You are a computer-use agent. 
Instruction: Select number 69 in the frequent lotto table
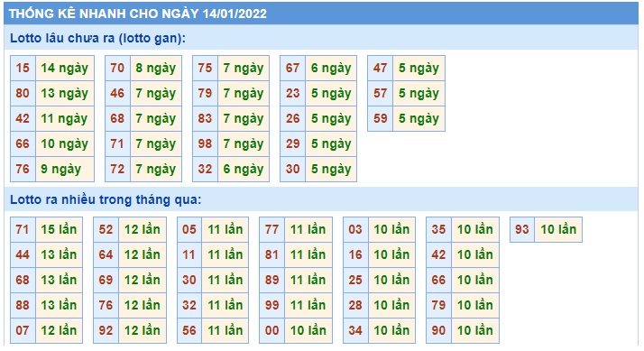tap(106, 280)
